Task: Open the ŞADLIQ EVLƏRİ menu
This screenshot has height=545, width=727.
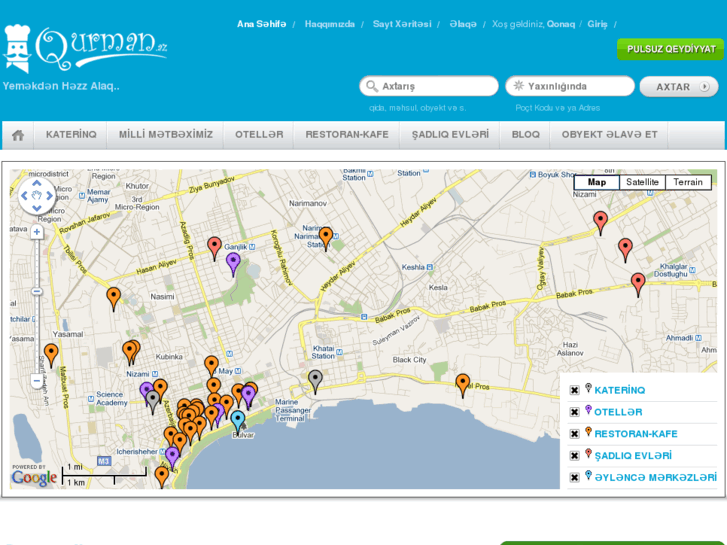Action: pos(450,135)
